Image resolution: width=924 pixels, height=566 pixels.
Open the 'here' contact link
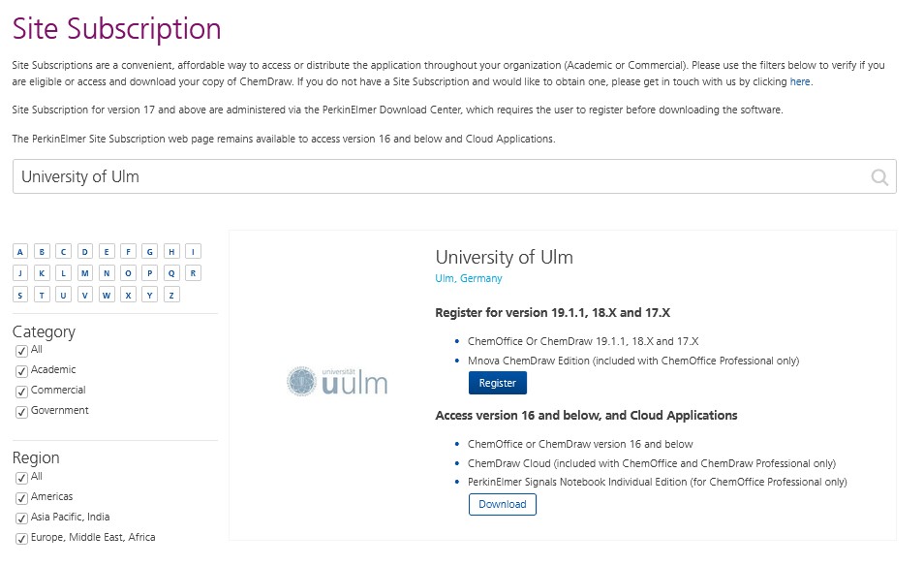800,81
